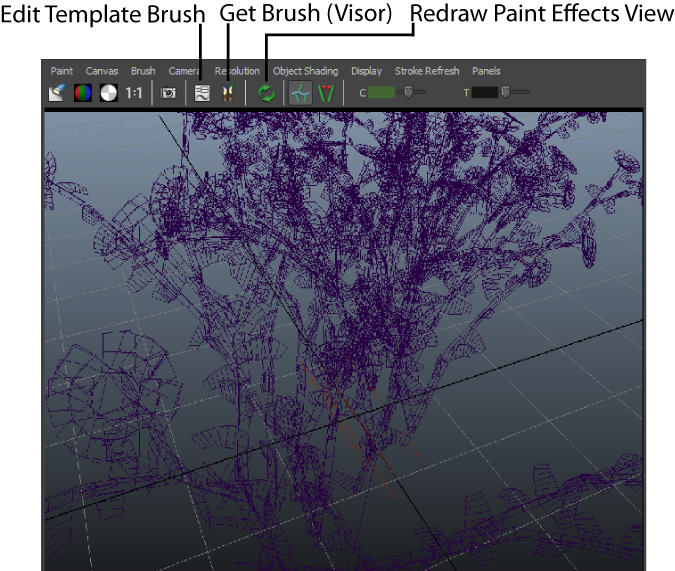Image resolution: width=675 pixels, height=571 pixels.
Task: Adjust the C color slider handle
Action: (x=409, y=92)
